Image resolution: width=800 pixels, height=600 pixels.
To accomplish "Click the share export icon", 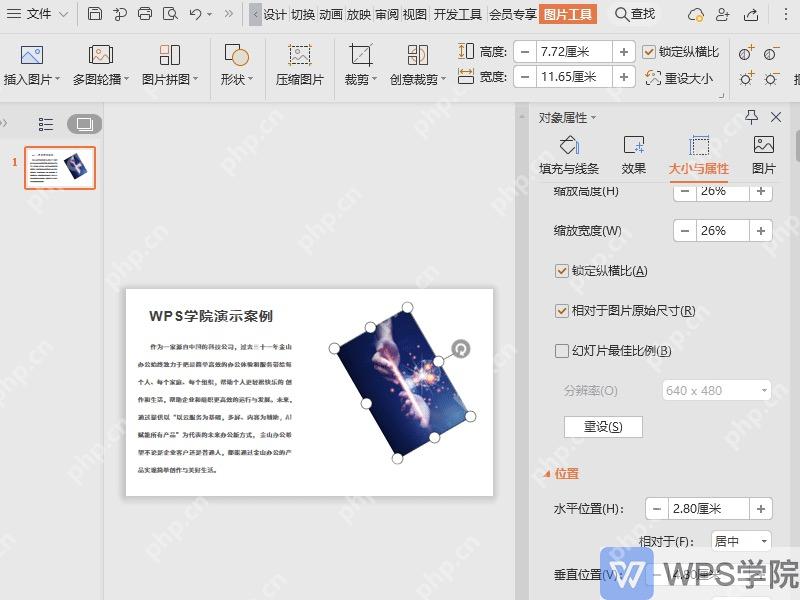I will [751, 15].
